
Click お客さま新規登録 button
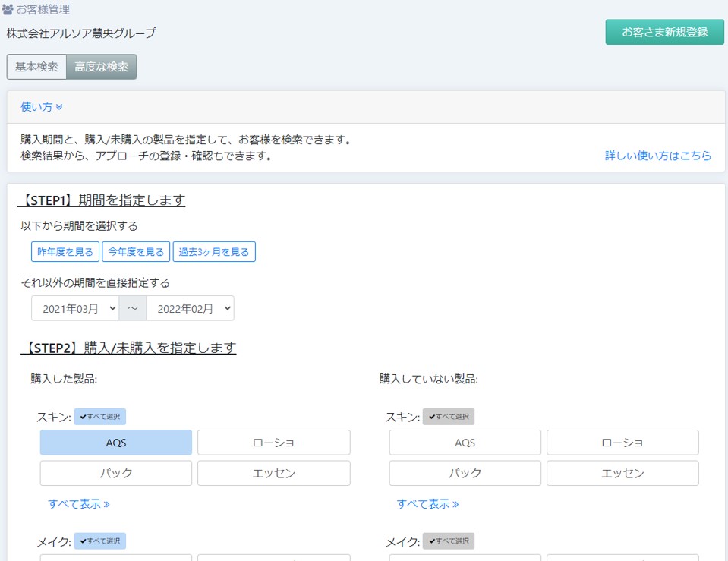(x=664, y=32)
